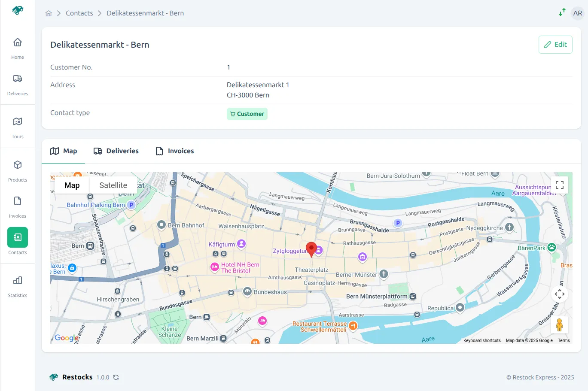Open the Invoices tab
The image size is (588, 391).
[x=174, y=151]
